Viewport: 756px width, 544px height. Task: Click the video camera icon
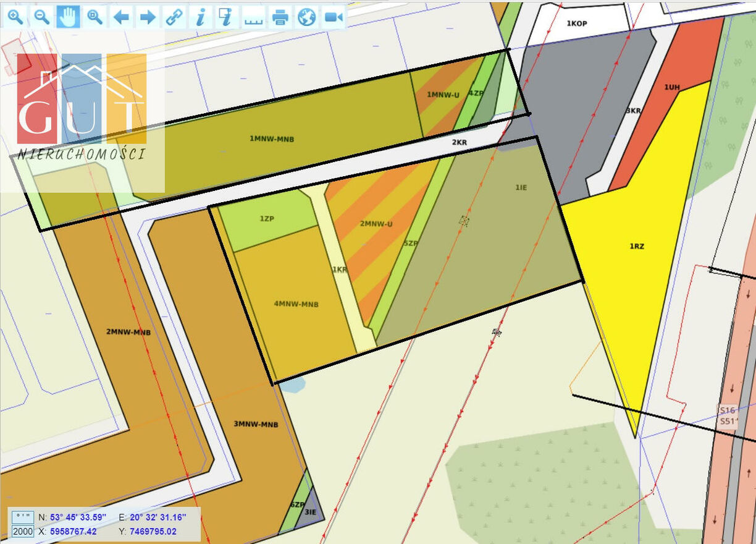pyautogui.click(x=334, y=17)
